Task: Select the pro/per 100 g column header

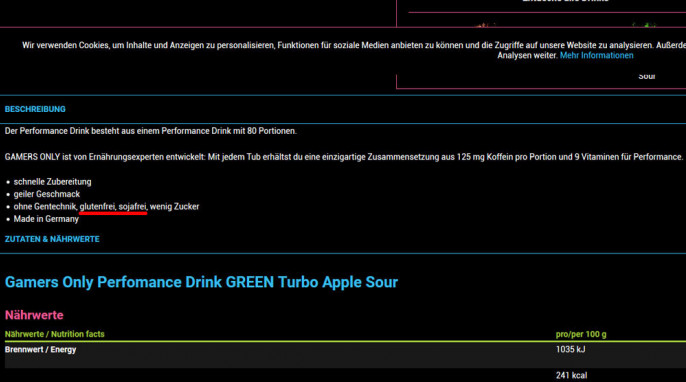Action: click(x=581, y=334)
